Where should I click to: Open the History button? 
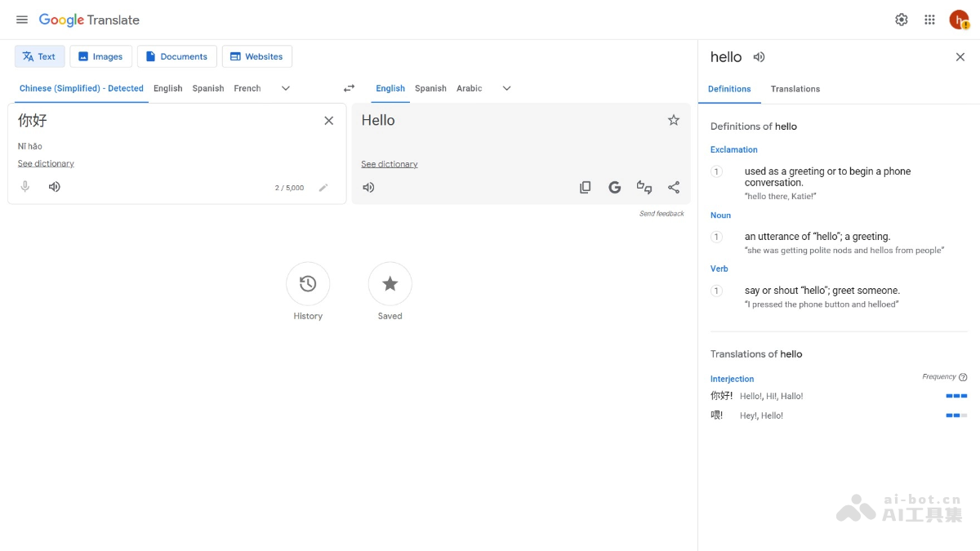pyautogui.click(x=308, y=284)
